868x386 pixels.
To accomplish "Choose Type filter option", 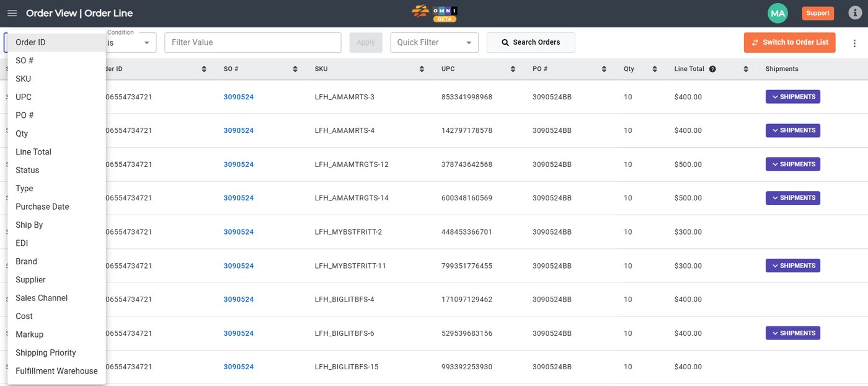I will coord(56,189).
